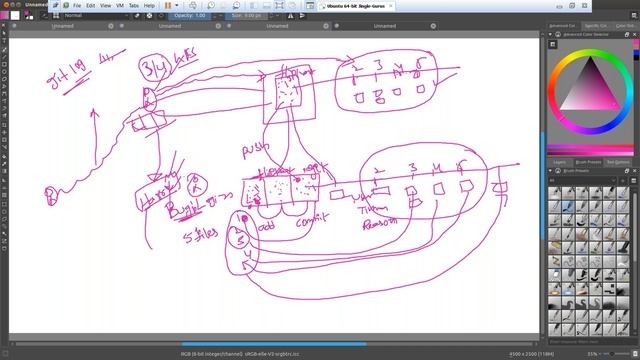The width and height of the screenshot is (640, 360).
Task: Open VMware Help menu
Action: (x=149, y=6)
